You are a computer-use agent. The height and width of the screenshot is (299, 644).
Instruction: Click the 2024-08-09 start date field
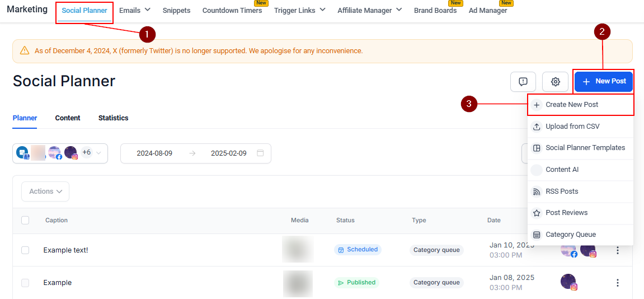click(x=154, y=153)
